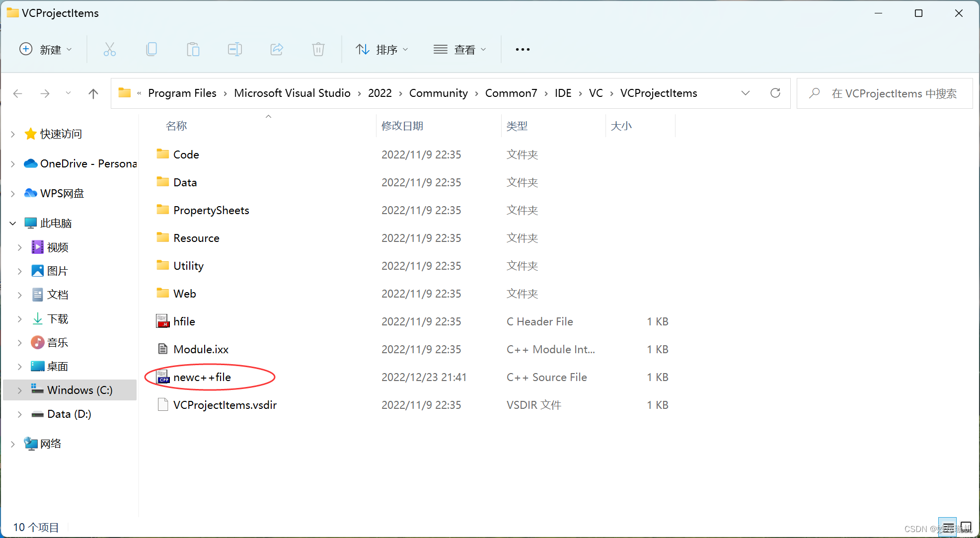Switch to large thumbnails view in status bar
The height and width of the screenshot is (538, 980).
click(x=966, y=527)
